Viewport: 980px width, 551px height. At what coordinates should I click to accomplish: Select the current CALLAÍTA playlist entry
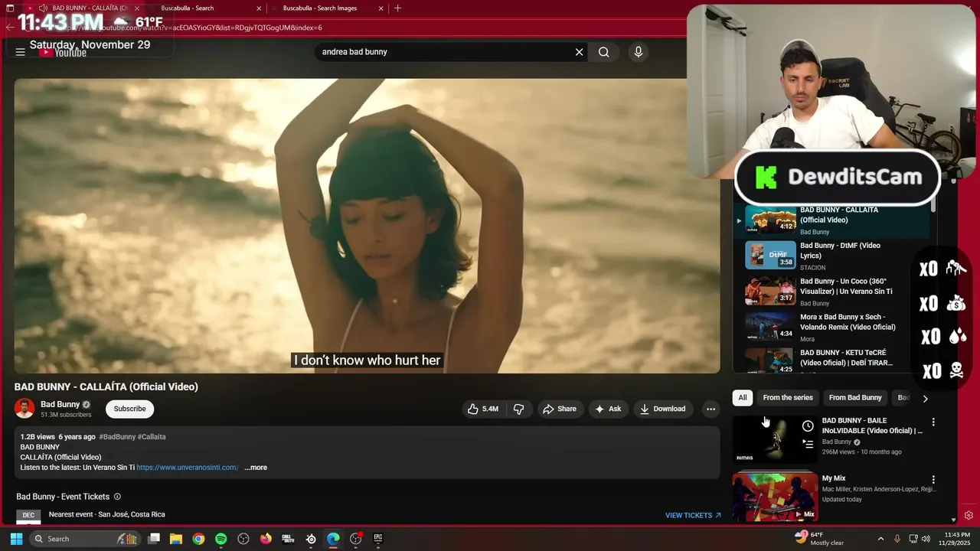830,220
